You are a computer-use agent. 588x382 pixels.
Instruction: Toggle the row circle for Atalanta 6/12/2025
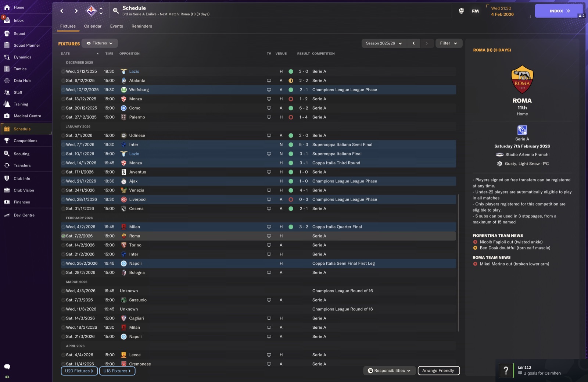pyautogui.click(x=63, y=81)
